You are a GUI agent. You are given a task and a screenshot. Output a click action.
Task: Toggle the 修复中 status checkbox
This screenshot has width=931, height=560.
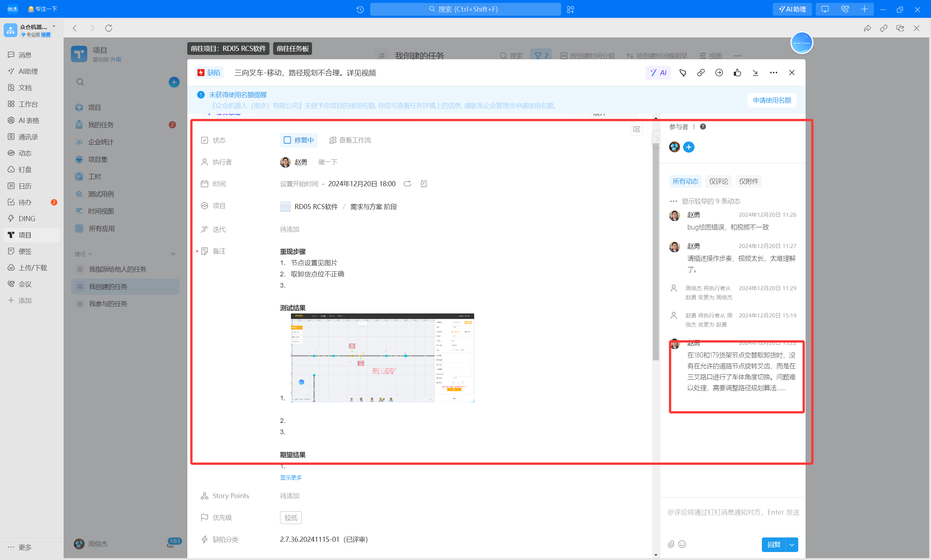tap(287, 140)
